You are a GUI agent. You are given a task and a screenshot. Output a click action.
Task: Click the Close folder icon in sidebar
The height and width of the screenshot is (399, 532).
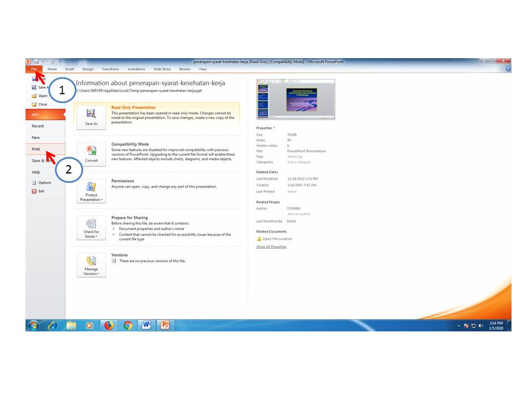coord(34,105)
